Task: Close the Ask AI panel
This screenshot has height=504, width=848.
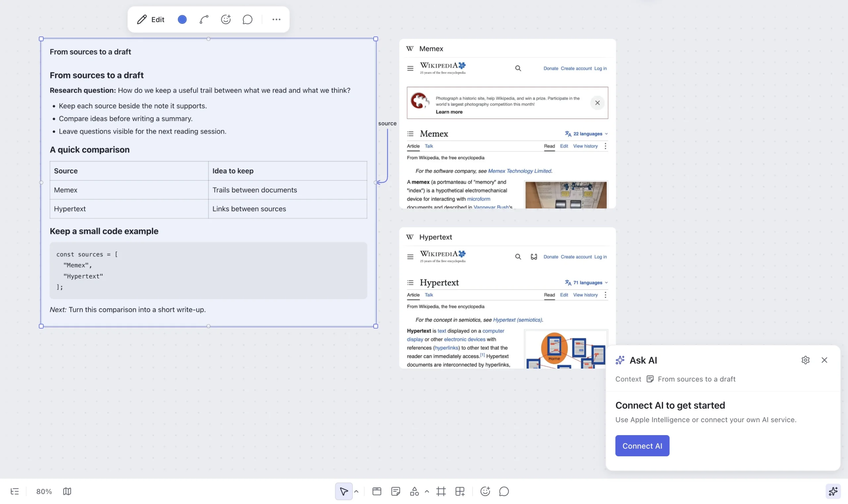Action: (x=824, y=360)
